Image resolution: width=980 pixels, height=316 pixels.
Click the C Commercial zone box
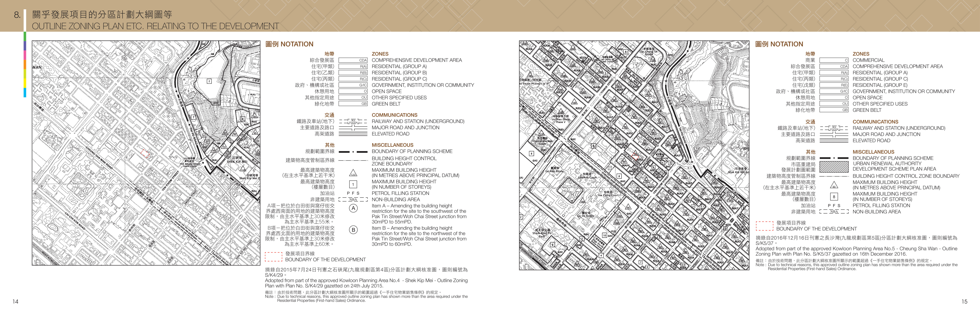[834, 60]
